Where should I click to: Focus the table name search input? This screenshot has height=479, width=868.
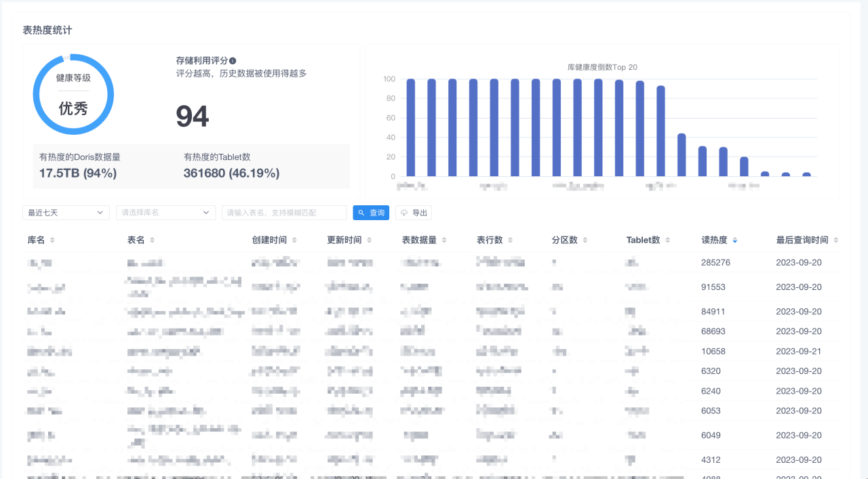tap(284, 213)
